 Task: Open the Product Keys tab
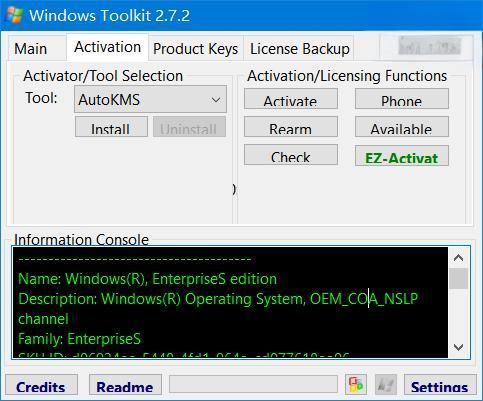point(195,49)
